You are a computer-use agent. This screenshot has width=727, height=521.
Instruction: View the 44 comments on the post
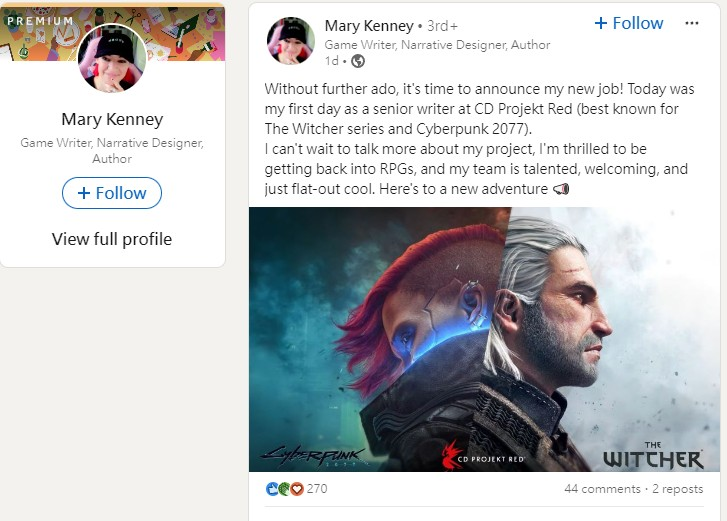pyautogui.click(x=602, y=489)
